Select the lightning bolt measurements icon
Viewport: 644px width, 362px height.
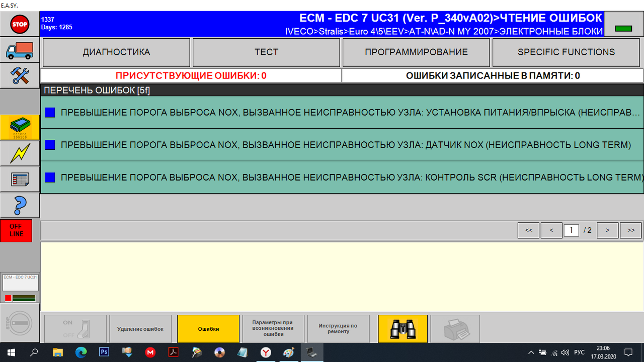(x=19, y=153)
